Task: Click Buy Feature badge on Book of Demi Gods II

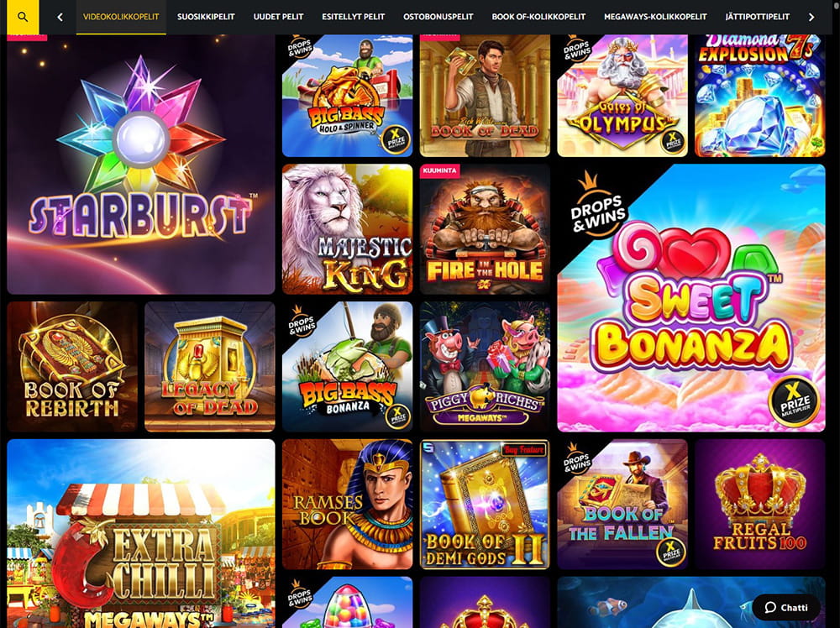Action: pyautogui.click(x=523, y=450)
